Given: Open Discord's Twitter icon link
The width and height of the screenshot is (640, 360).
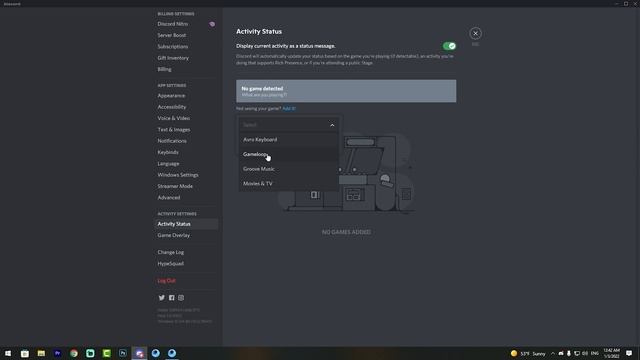Looking at the screenshot, I should tap(162, 298).
